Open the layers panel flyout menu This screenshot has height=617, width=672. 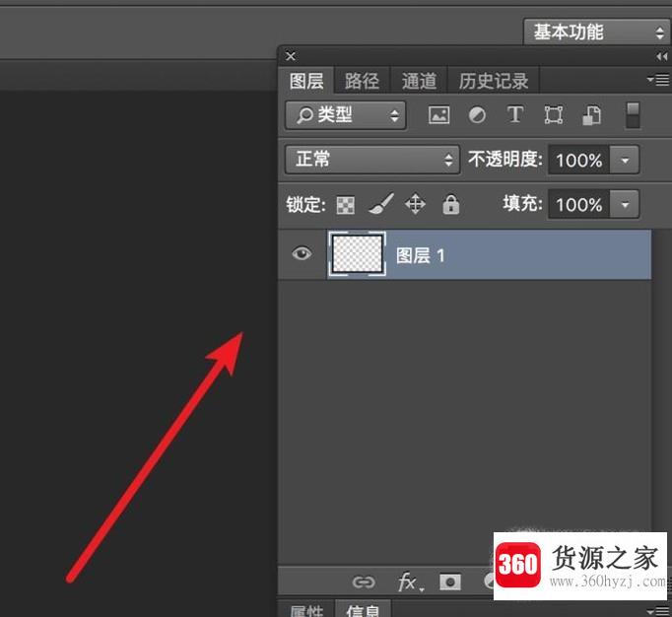coord(658,80)
